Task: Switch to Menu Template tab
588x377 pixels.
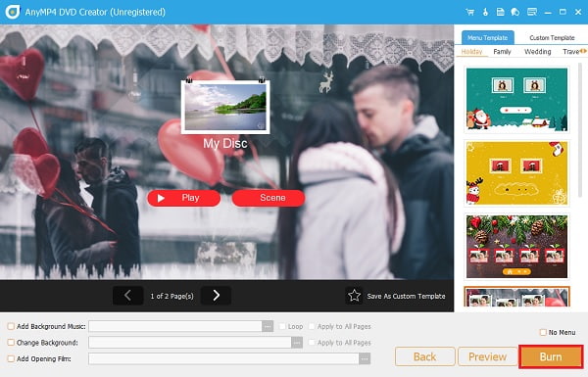Action: pyautogui.click(x=487, y=38)
